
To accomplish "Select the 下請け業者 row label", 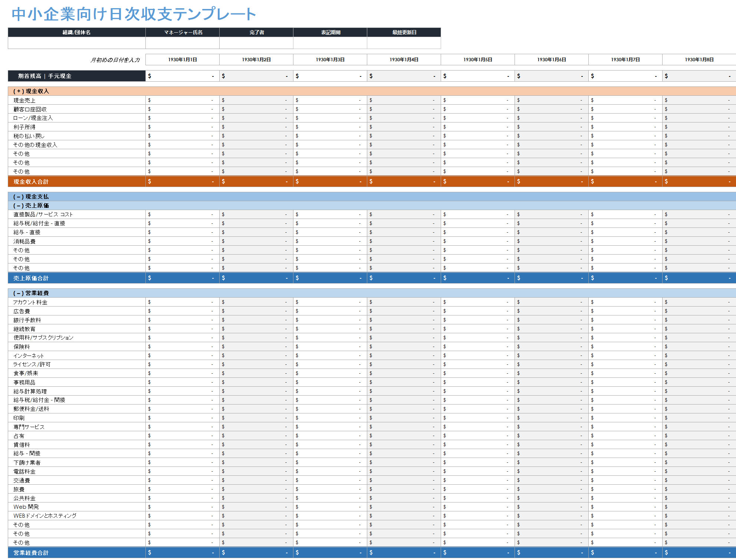I will [77, 462].
